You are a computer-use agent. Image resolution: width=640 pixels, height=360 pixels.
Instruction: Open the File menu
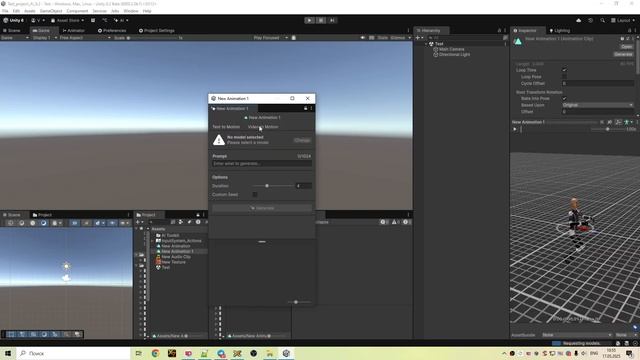point(5,11)
